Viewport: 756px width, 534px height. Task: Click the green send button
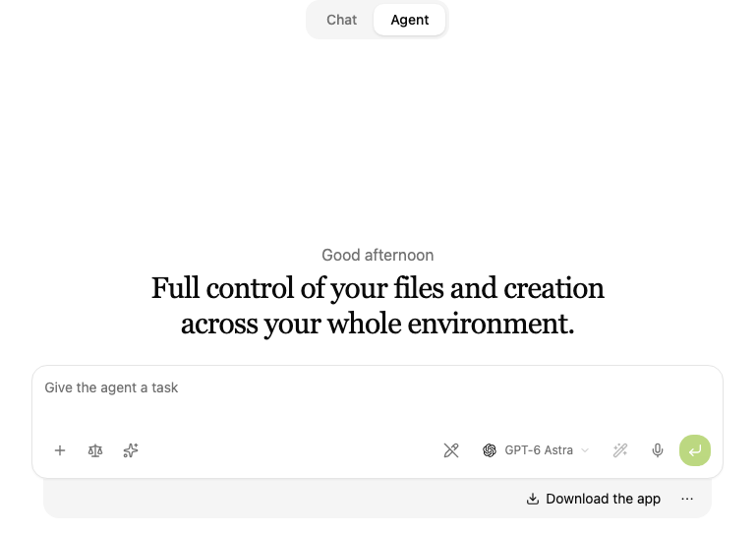coord(695,450)
